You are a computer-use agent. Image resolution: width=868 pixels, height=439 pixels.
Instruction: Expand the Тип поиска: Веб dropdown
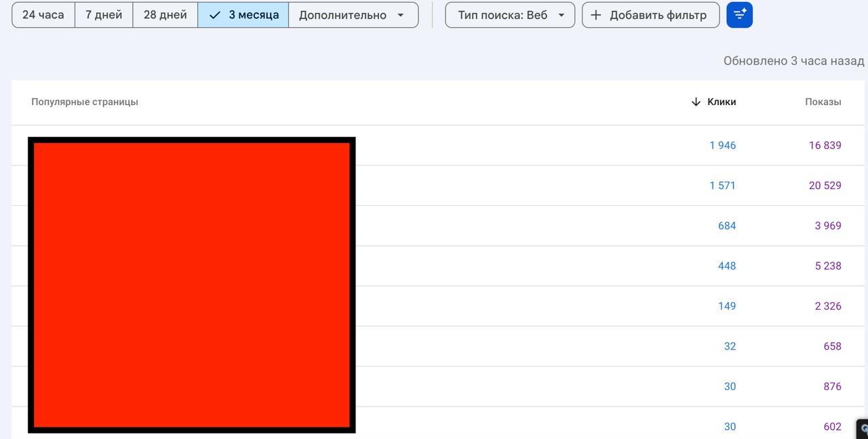point(510,15)
